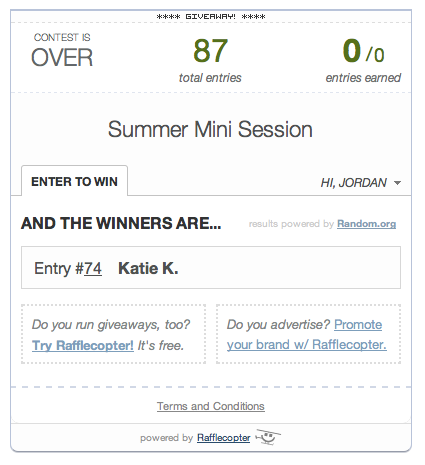Click the Do you run giveaways box

tap(113, 334)
